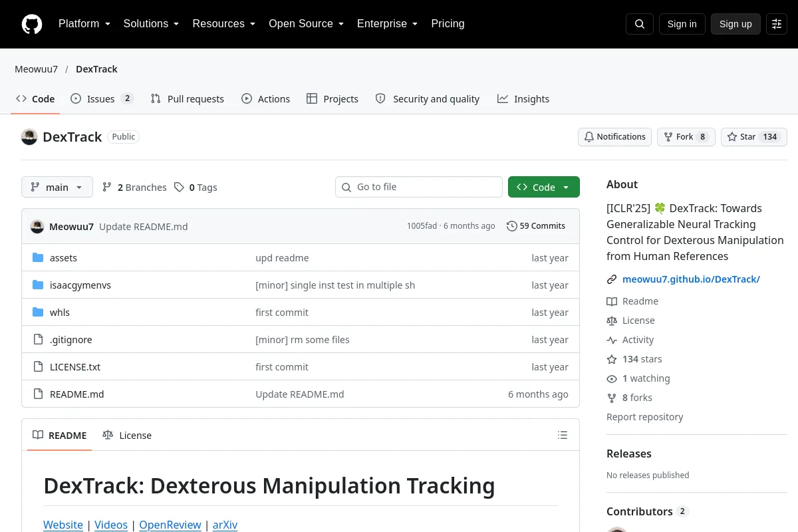Open meowuu7.github.io/DexTrack/ website link
798x532 pixels.
(691, 279)
